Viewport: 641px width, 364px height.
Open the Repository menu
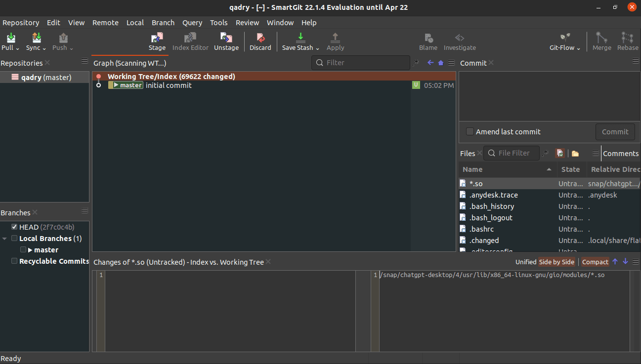21,23
